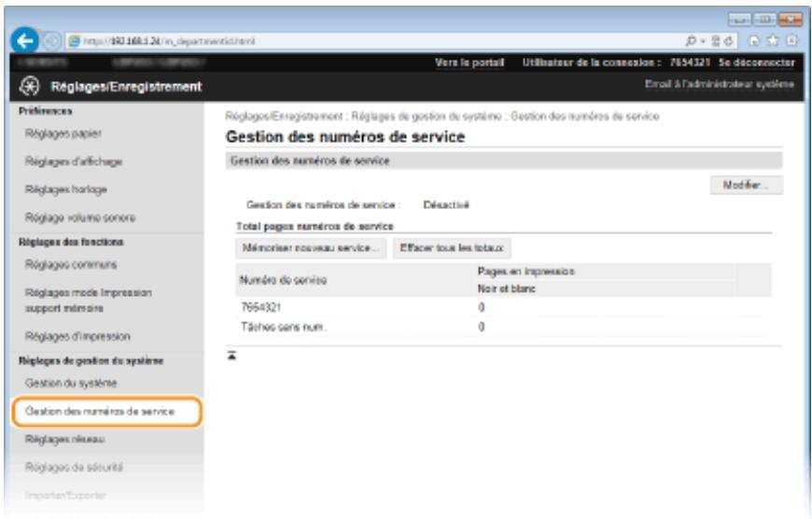Click the browser forward arrow button
The image size is (812, 519).
coord(51,41)
